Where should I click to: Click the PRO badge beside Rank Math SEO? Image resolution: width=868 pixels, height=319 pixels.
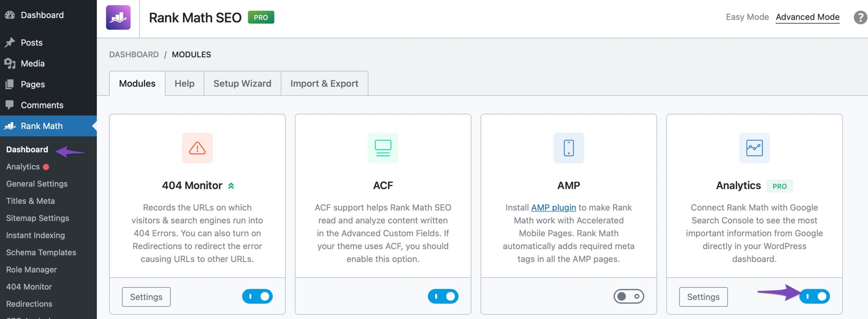coord(261,17)
